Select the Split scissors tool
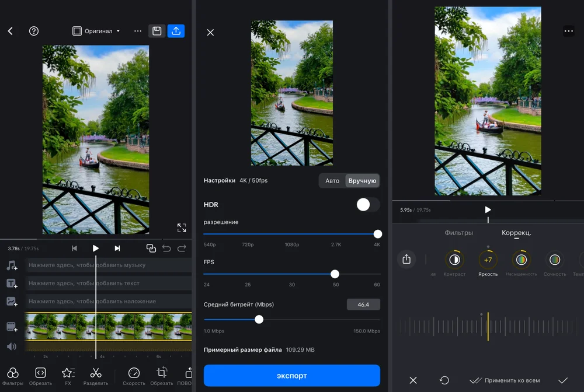 pyautogui.click(x=96, y=376)
